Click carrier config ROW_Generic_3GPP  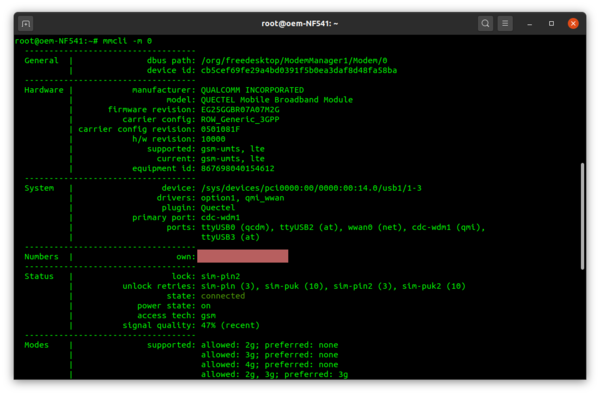240,119
